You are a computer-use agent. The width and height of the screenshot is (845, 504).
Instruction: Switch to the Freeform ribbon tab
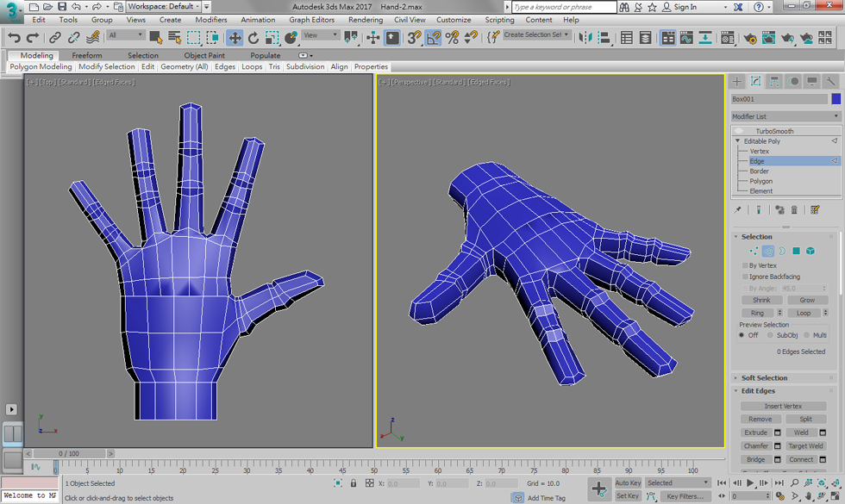click(87, 55)
